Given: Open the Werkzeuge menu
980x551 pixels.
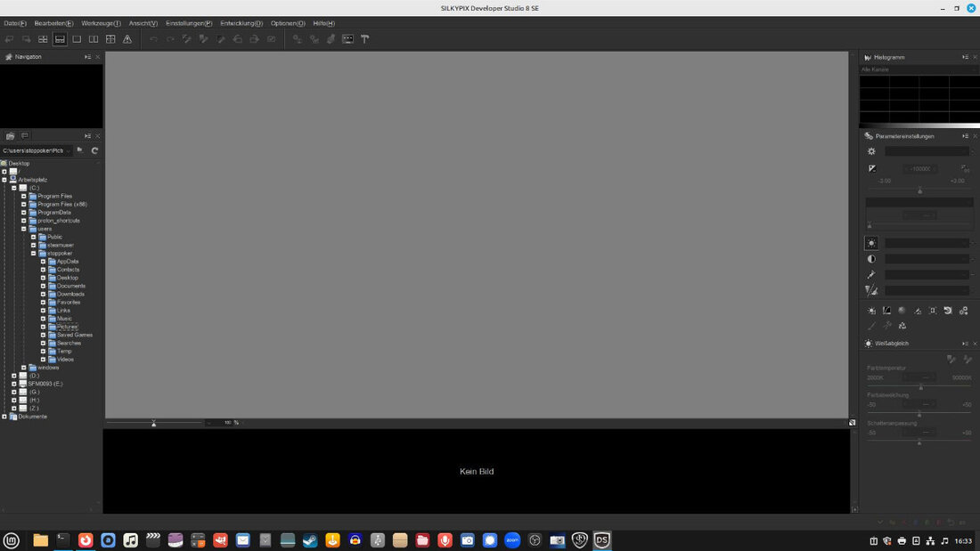Looking at the screenshot, I should click(102, 23).
